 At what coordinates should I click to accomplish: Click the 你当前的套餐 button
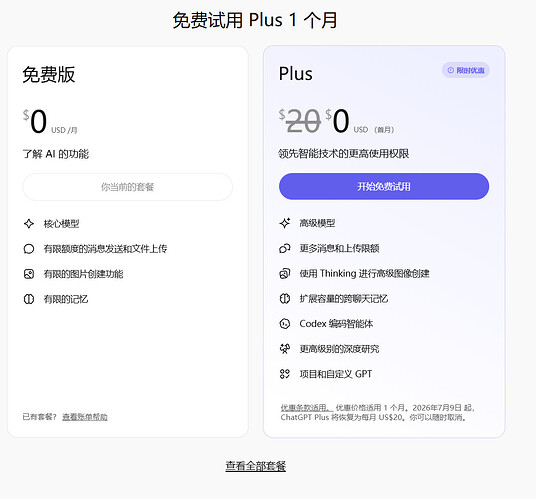click(x=128, y=187)
